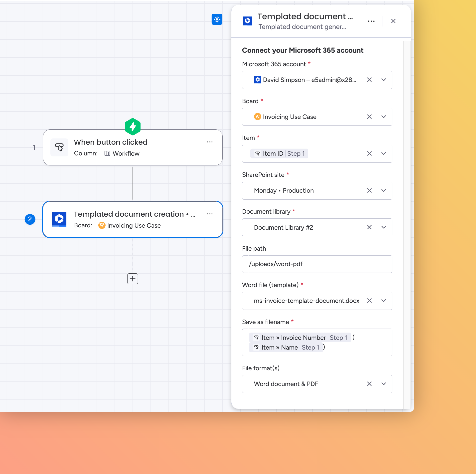Image resolution: width=476 pixels, height=474 pixels.
Task: Click Invoicing Use Case board in step 2 card
Action: click(x=130, y=225)
